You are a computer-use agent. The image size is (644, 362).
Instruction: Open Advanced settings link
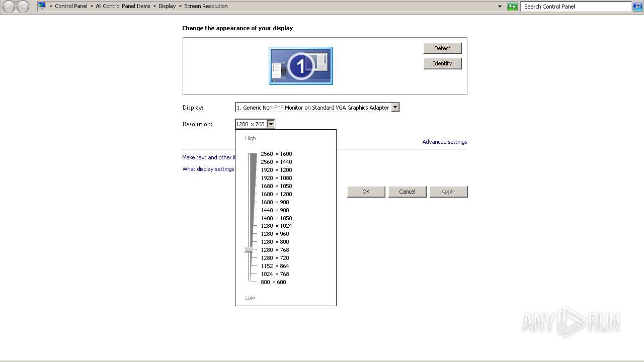(445, 142)
